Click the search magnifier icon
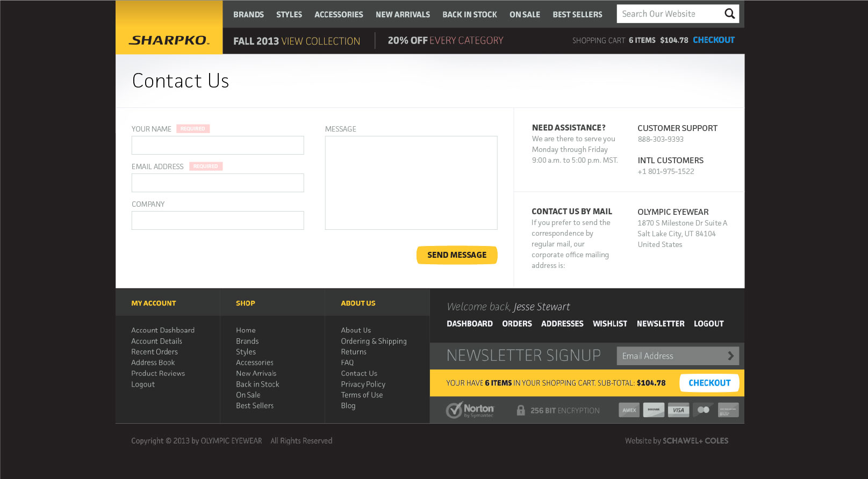 tap(729, 14)
